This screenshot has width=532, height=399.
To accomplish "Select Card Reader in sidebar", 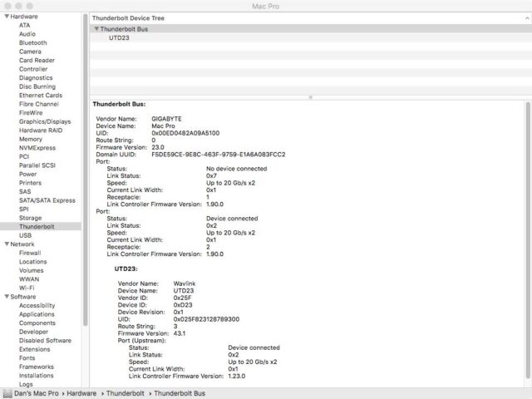I will coord(37,60).
